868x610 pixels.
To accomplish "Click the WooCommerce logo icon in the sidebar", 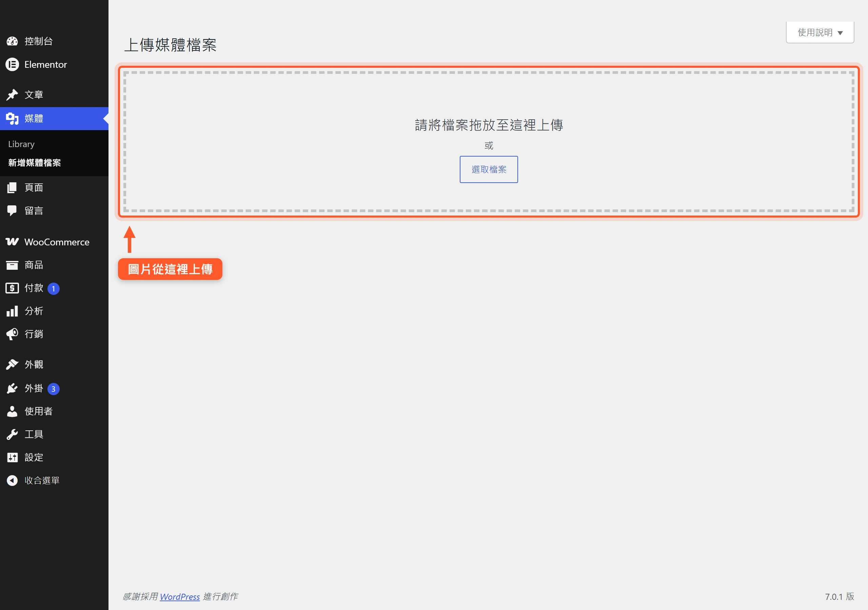I will tap(12, 242).
